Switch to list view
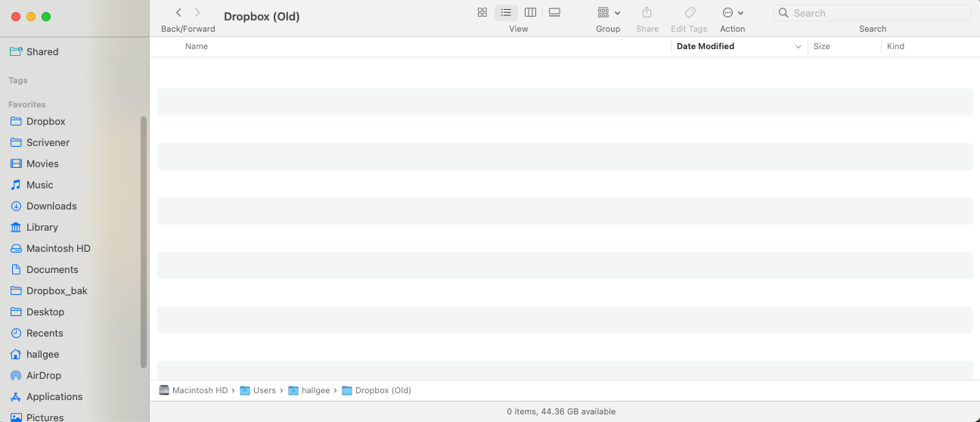Image resolution: width=980 pixels, height=422 pixels. (x=507, y=13)
